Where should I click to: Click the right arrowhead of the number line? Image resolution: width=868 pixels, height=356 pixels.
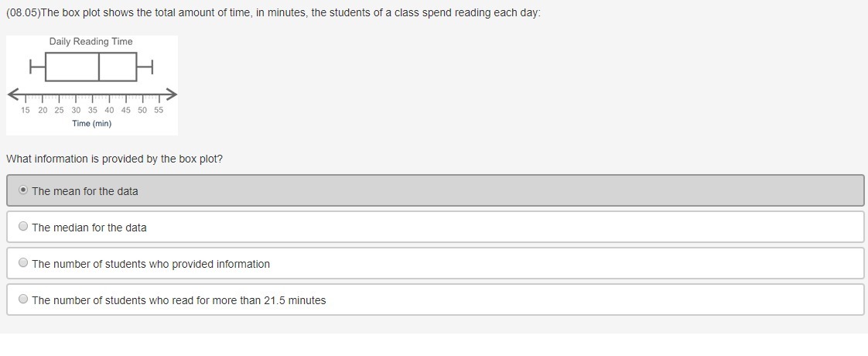tap(172, 94)
